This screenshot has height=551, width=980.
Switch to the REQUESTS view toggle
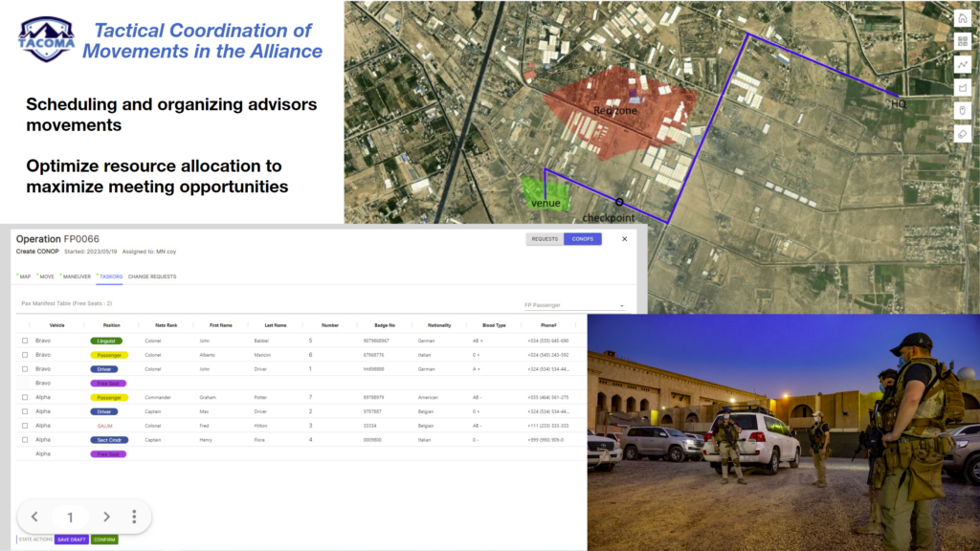pyautogui.click(x=545, y=239)
